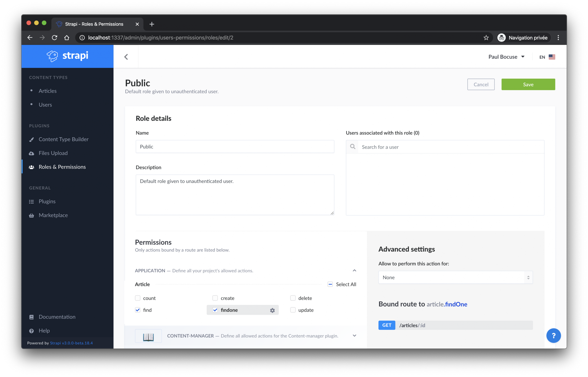Open the Advanced settings action dropdown

455,277
